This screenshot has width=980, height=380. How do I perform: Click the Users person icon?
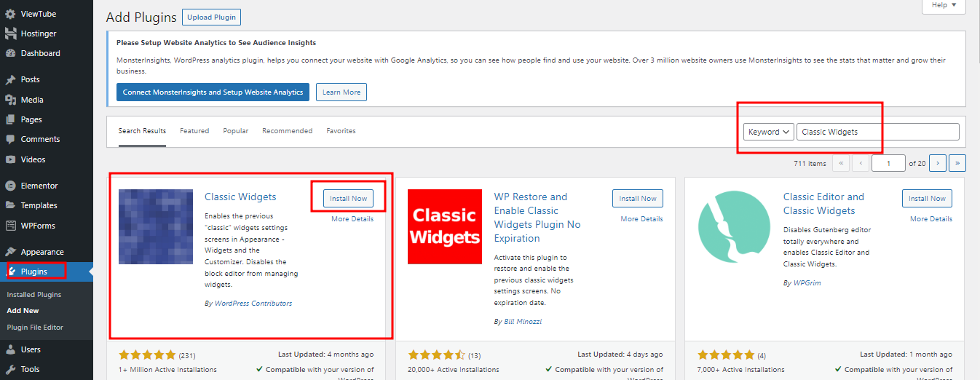pyautogui.click(x=10, y=349)
